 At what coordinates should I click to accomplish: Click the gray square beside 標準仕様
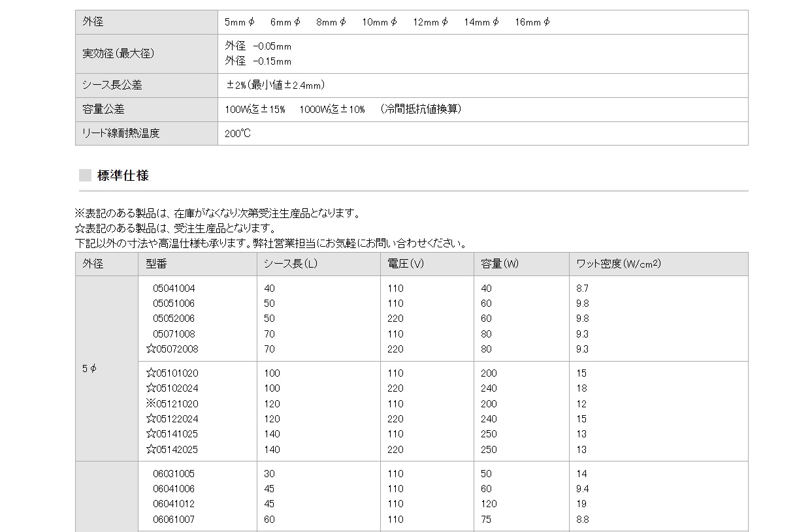[85, 176]
